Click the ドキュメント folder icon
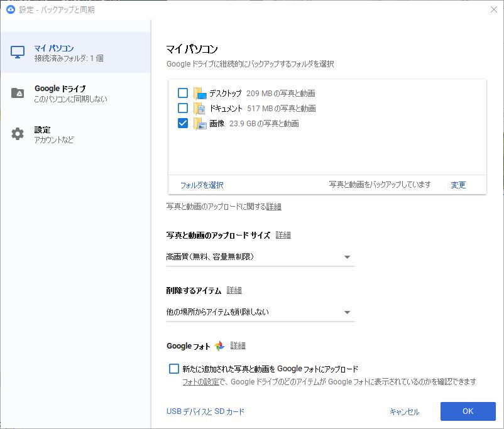The height and width of the screenshot is (429, 504). point(200,109)
